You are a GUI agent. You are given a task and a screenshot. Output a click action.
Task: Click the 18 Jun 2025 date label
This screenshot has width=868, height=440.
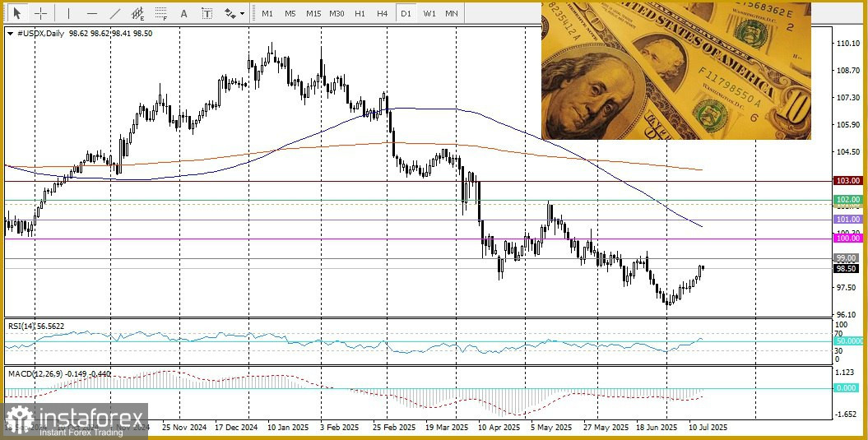point(656,428)
